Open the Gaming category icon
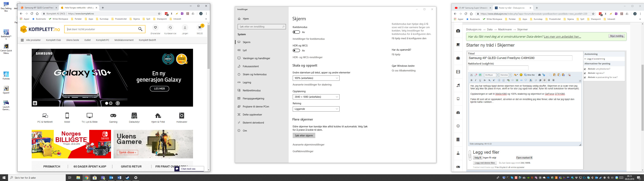This screenshot has height=181, width=644. [x=113, y=115]
